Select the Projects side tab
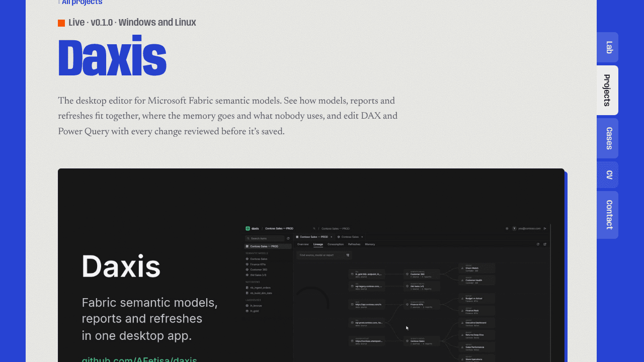This screenshot has height=362, width=644. (x=608, y=90)
